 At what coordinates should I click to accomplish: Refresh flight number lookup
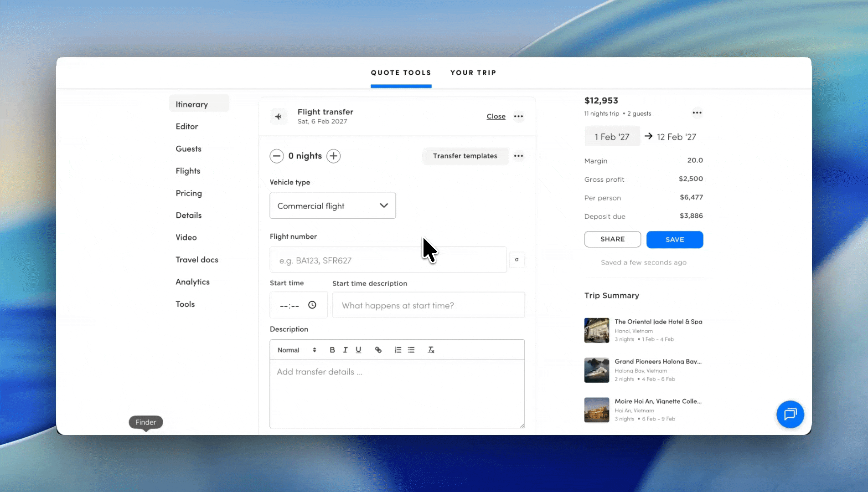[x=517, y=259]
